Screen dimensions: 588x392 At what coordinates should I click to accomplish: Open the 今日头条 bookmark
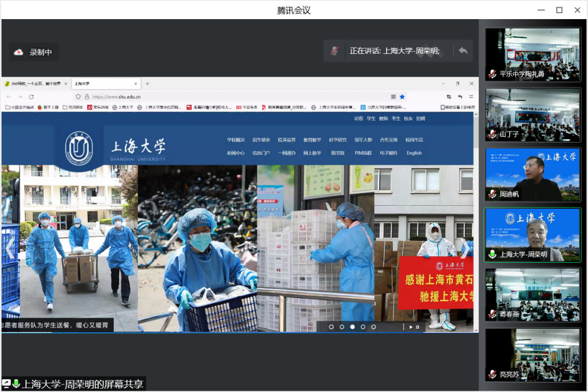[x=247, y=107]
